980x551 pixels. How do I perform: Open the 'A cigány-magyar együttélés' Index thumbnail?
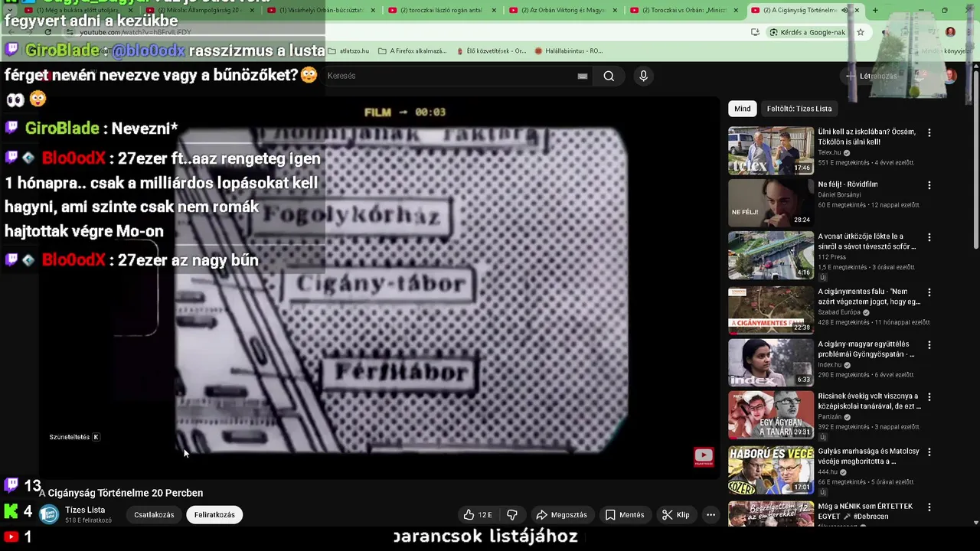point(771,363)
